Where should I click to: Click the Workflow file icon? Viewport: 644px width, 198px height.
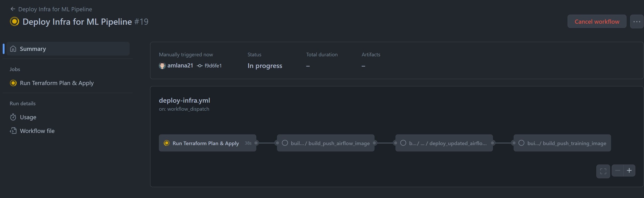tap(13, 131)
